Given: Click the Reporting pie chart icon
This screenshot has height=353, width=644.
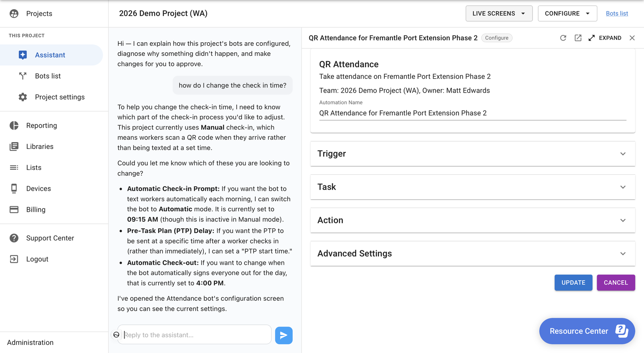Looking at the screenshot, I should (14, 126).
